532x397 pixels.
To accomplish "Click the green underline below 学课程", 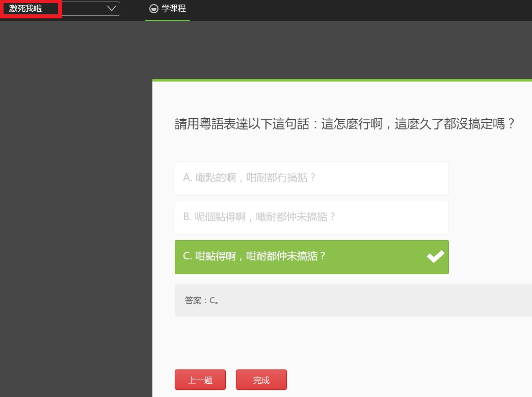I will [x=168, y=20].
